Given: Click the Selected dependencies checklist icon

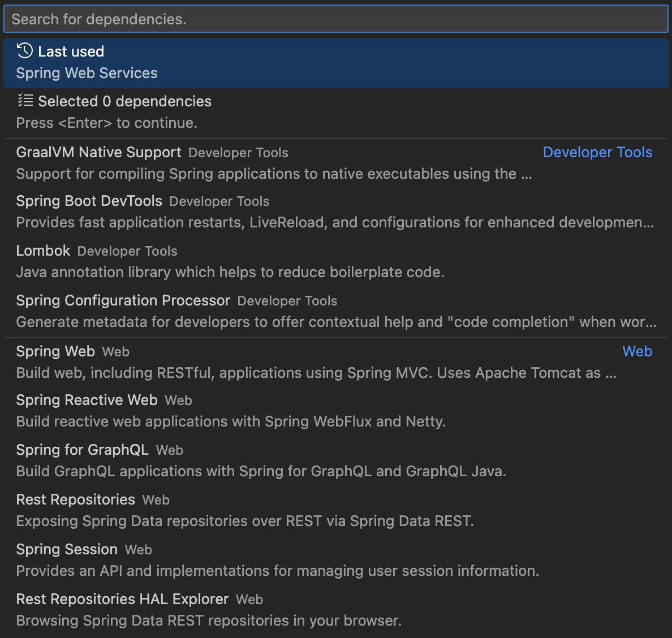Looking at the screenshot, I should pos(25,100).
